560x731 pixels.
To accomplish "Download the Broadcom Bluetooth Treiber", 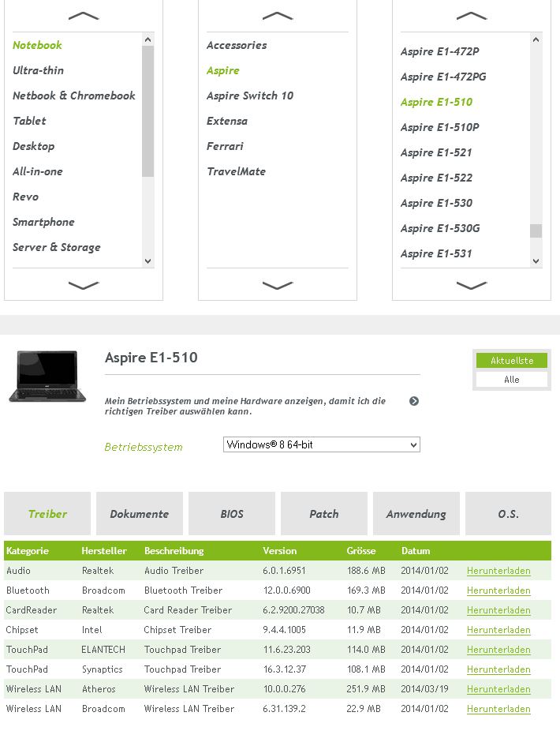I will [498, 590].
